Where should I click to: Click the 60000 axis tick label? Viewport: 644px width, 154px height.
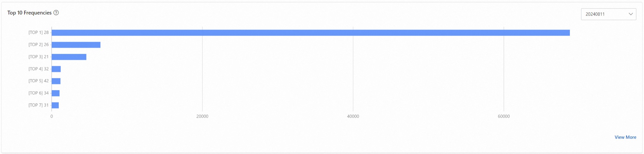coord(504,116)
